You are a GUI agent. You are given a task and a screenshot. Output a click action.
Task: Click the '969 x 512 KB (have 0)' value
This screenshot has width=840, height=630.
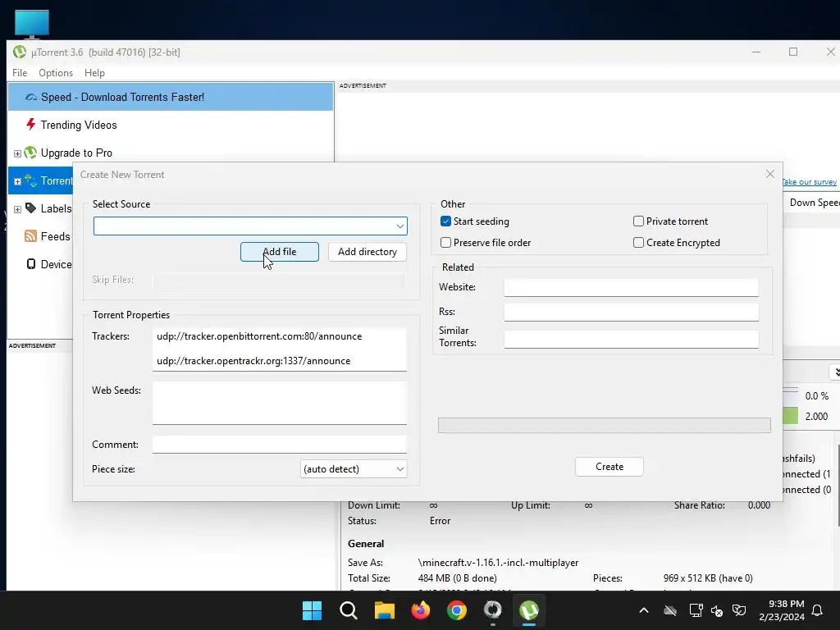708,578
